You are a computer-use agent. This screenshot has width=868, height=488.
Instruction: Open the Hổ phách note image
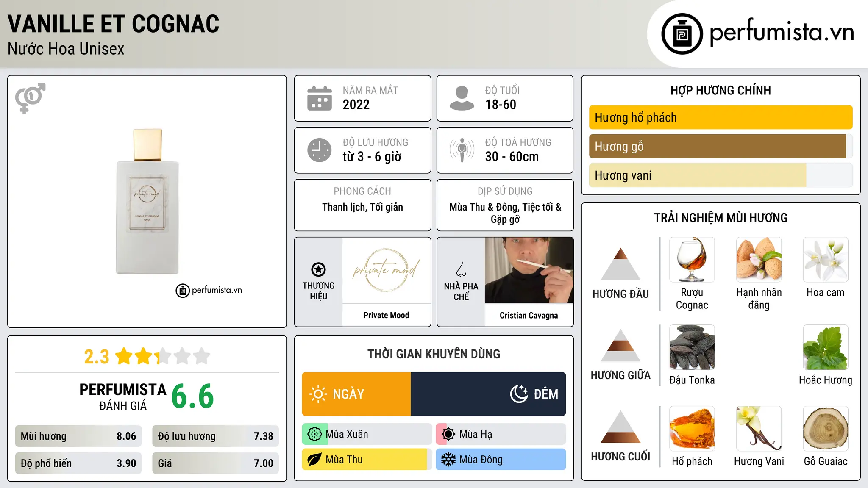point(692,429)
